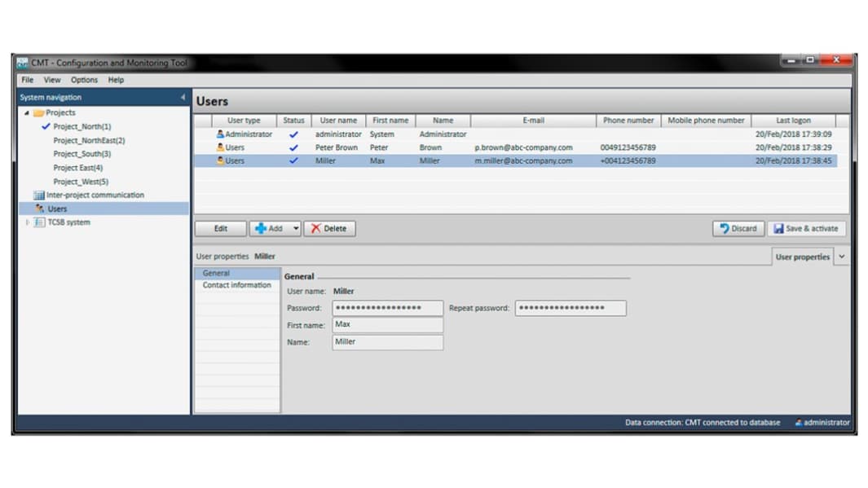Sort by the E-mail column header

pyautogui.click(x=533, y=121)
